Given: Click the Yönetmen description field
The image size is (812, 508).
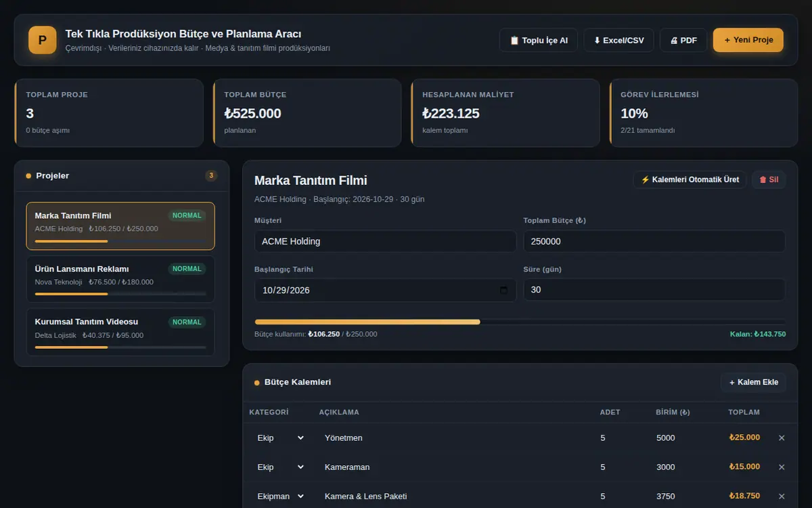Looking at the screenshot, I should click(x=455, y=438).
